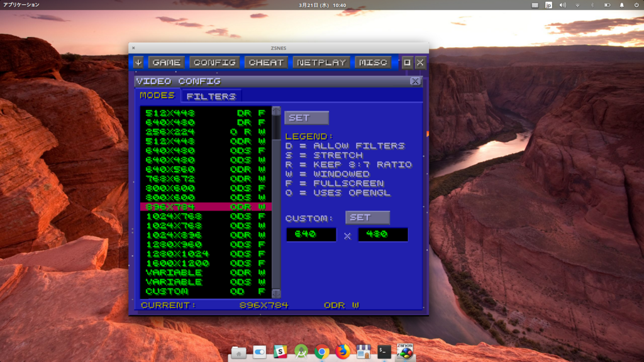
Task: Open the アプリケーション menu in top panel
Action: click(21, 5)
